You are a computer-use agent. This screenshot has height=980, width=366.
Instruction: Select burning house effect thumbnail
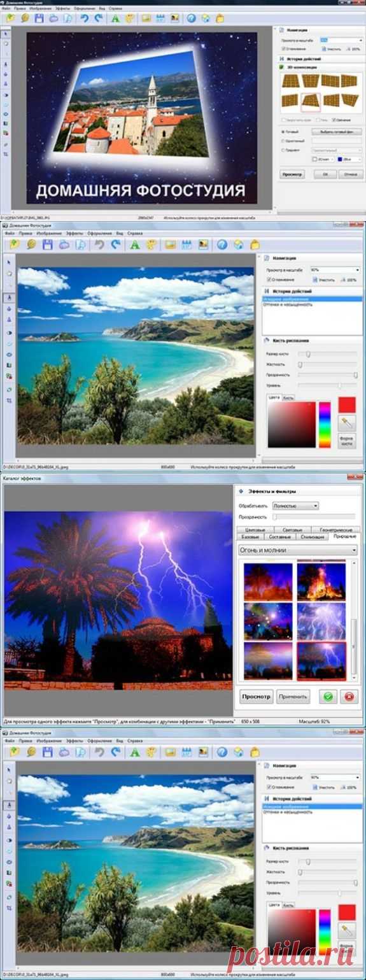321,581
